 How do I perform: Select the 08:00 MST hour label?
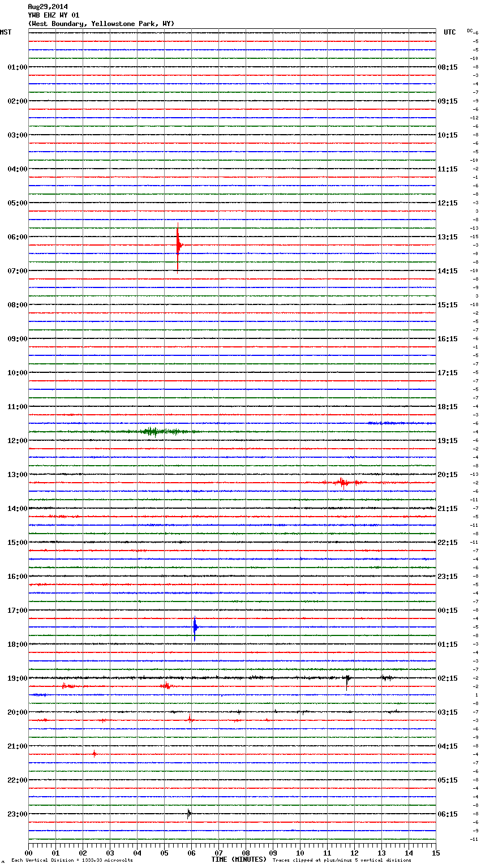[x=18, y=305]
